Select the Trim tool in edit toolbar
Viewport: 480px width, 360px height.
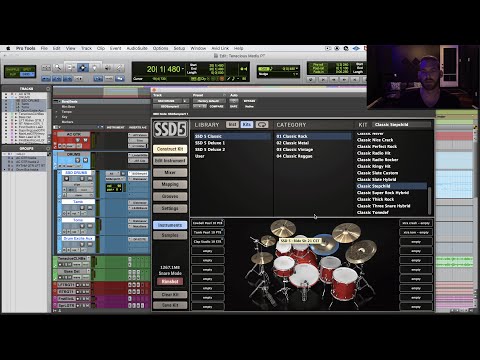(x=70, y=68)
